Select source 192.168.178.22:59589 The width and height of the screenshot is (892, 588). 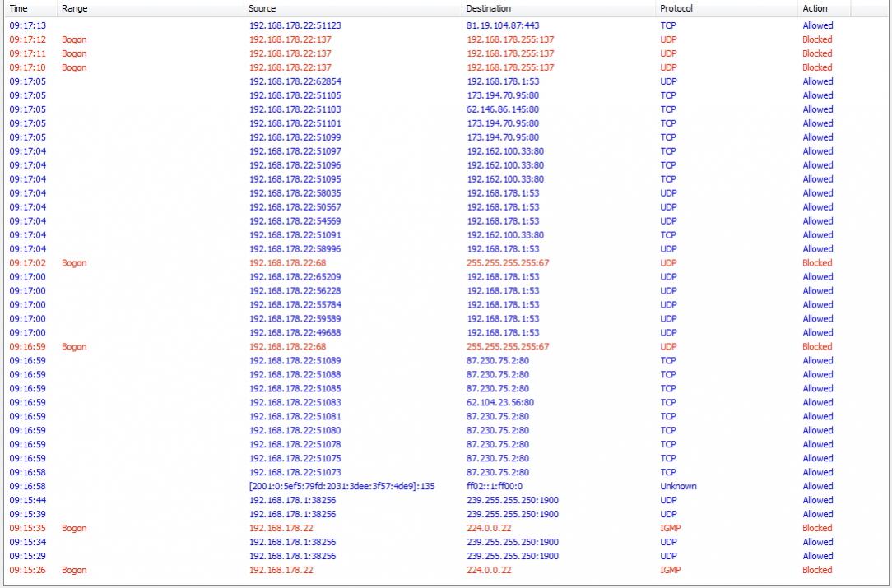295,319
